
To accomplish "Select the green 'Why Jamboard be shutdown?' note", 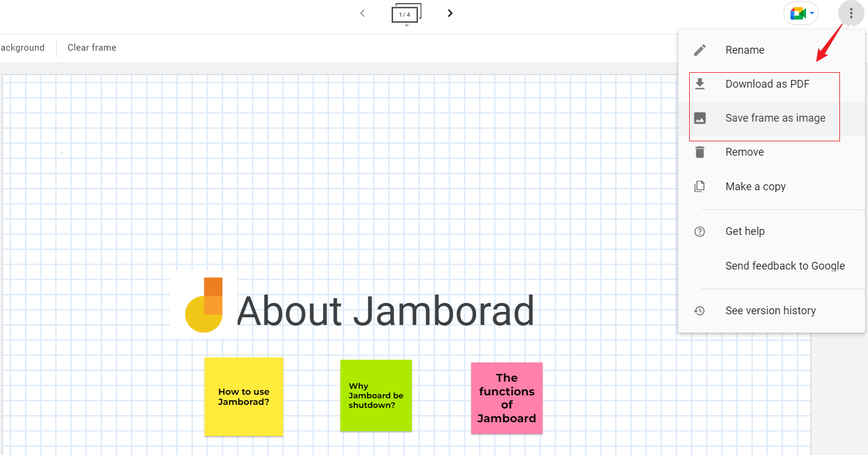I will pyautogui.click(x=376, y=395).
